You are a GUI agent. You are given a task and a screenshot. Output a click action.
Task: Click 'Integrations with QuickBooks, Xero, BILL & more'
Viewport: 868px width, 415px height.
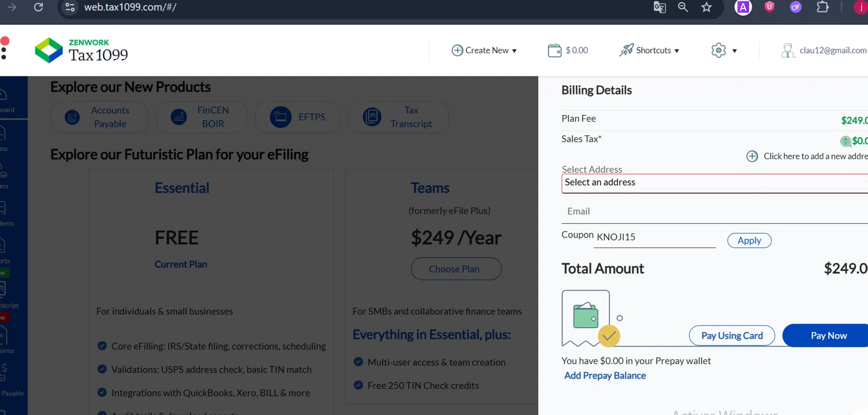point(211,392)
